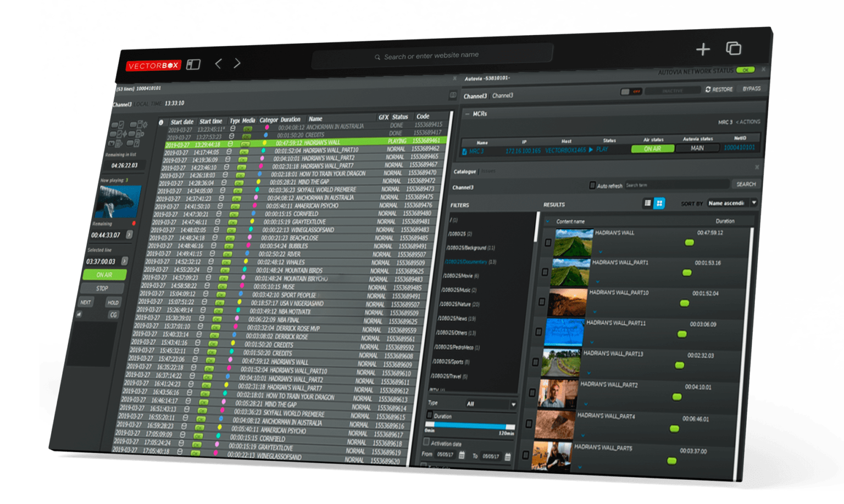Image resolution: width=844 pixels, height=504 pixels.
Task: Click the add (+) icon in the top-right corner
Action: coord(703,50)
